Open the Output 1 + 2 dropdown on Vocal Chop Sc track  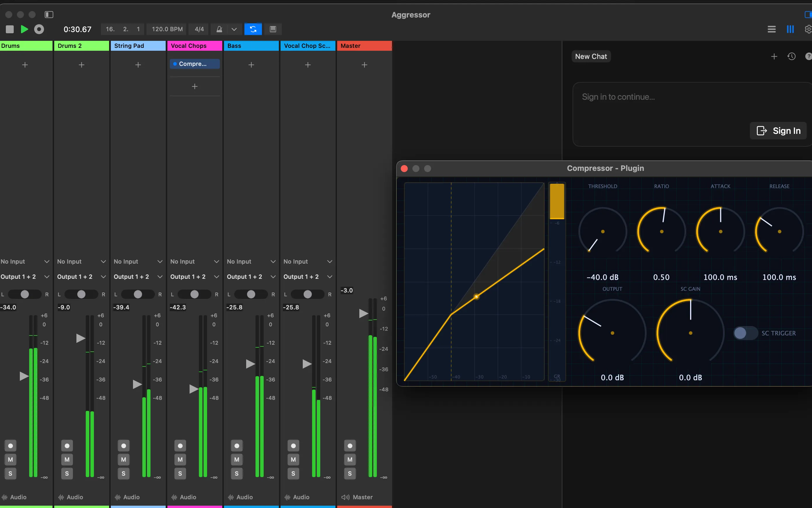[307, 276]
